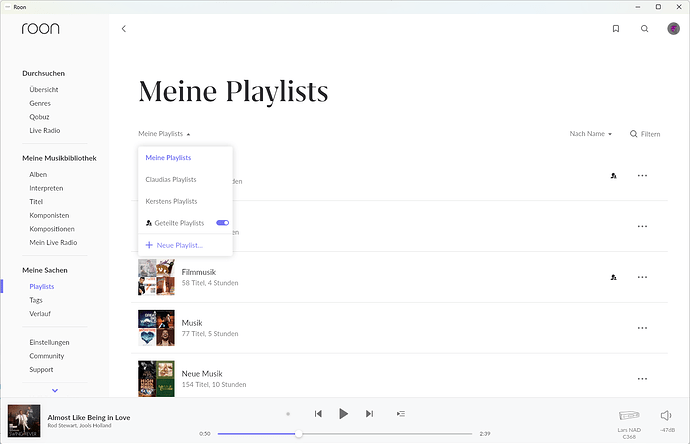Skip to previous track

(318, 414)
